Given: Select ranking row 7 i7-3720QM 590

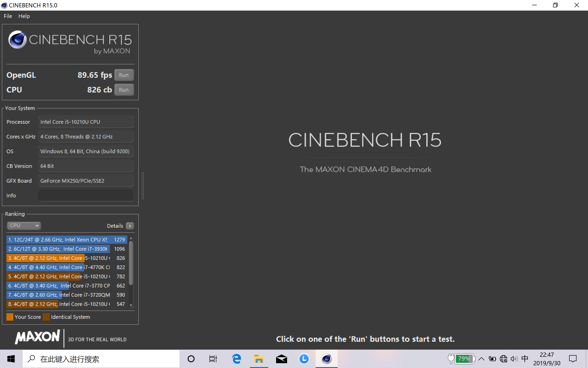Looking at the screenshot, I should pyautogui.click(x=67, y=295).
